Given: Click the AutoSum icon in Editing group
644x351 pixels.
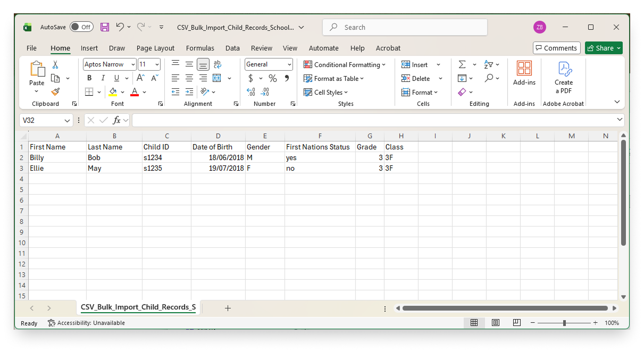Looking at the screenshot, I should [x=462, y=64].
